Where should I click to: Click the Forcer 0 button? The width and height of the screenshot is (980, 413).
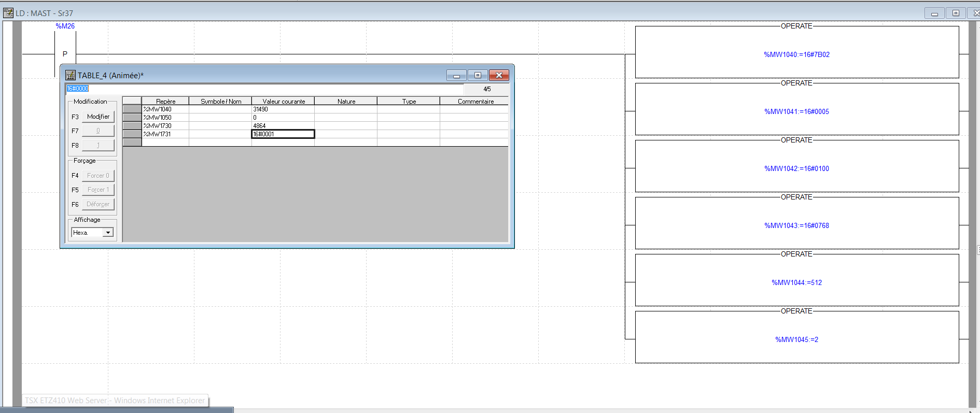point(98,176)
